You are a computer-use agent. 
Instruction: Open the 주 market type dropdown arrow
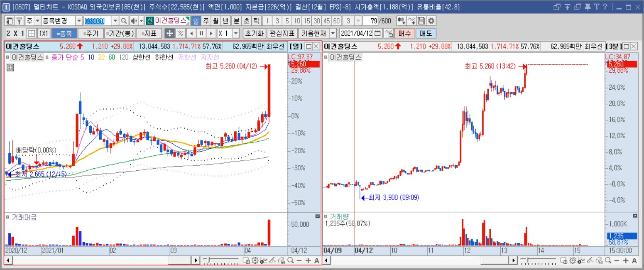click(x=37, y=21)
